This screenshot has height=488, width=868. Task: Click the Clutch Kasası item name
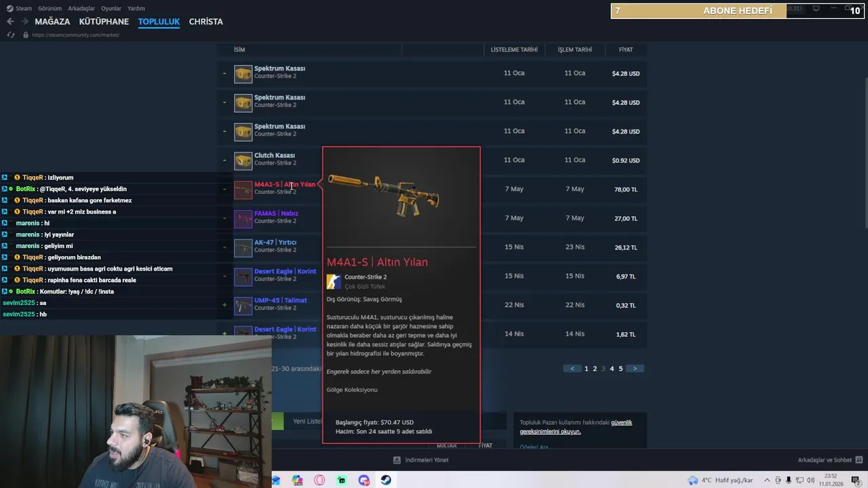[274, 155]
